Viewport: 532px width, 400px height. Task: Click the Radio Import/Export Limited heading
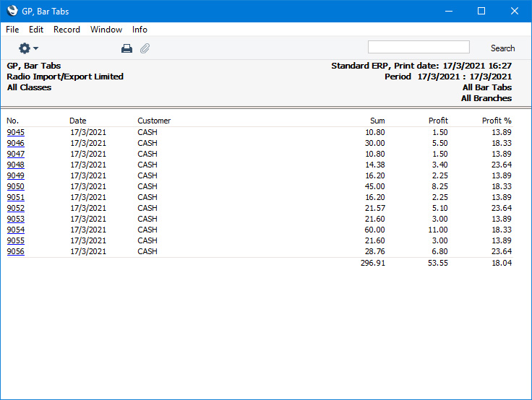coord(65,77)
